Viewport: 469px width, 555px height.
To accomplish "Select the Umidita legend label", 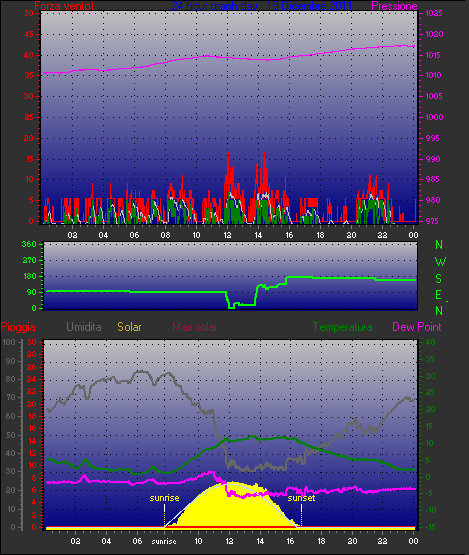I will (84, 327).
